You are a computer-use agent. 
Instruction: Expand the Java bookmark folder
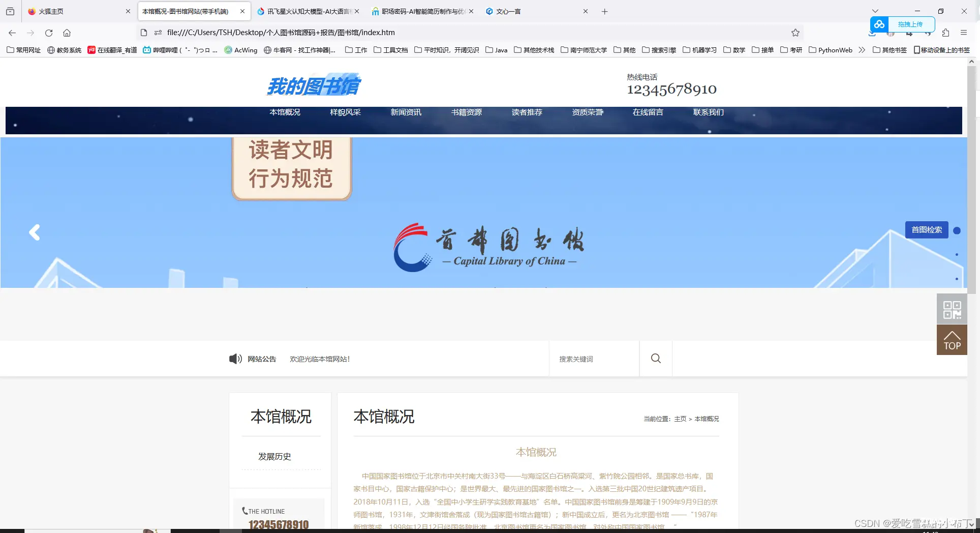pos(496,50)
